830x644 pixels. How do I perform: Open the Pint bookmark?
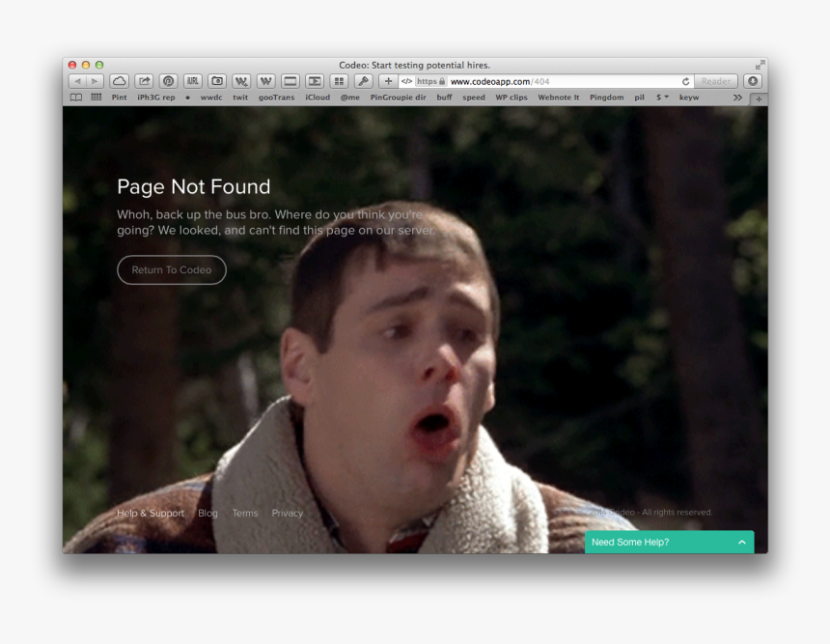coord(119,98)
